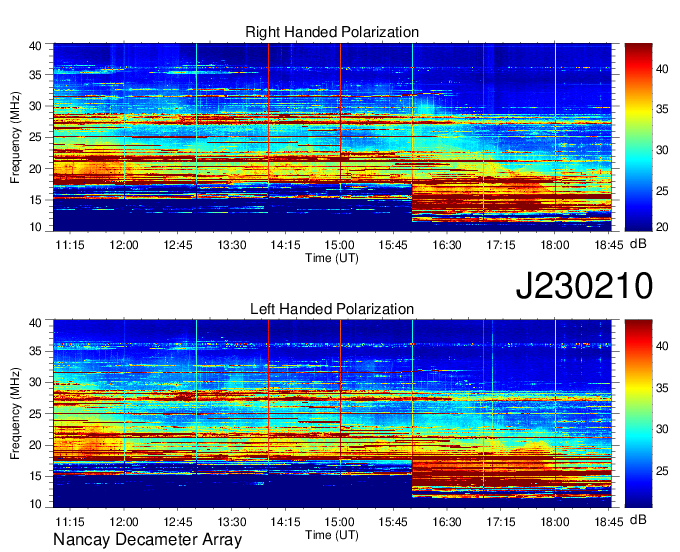Click 12:00 time tick under Right Handed plot
The width and height of the screenshot is (680, 552).
point(124,245)
